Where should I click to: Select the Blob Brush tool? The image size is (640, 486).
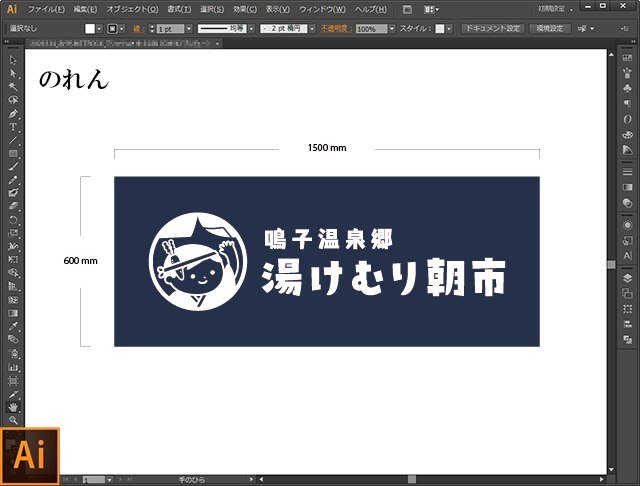[x=13, y=193]
